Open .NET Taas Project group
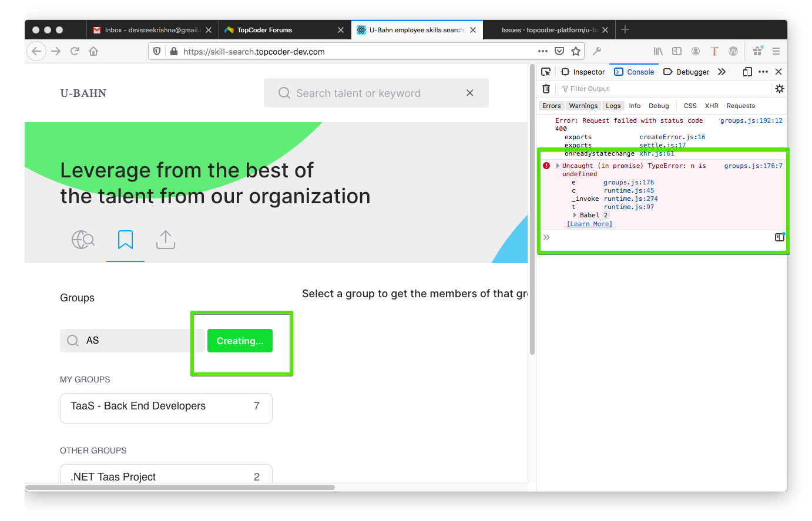Viewport: 812px width, 521px height. pyautogui.click(x=166, y=473)
